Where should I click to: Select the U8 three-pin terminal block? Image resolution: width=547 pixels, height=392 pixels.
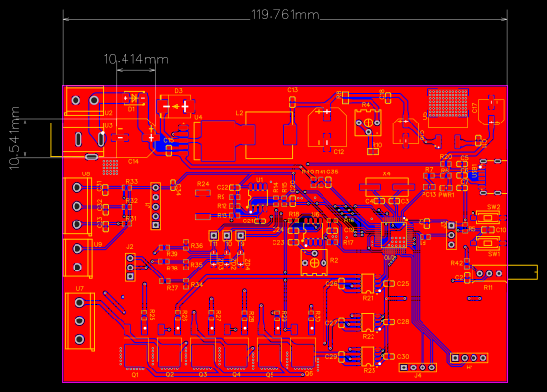(x=77, y=207)
